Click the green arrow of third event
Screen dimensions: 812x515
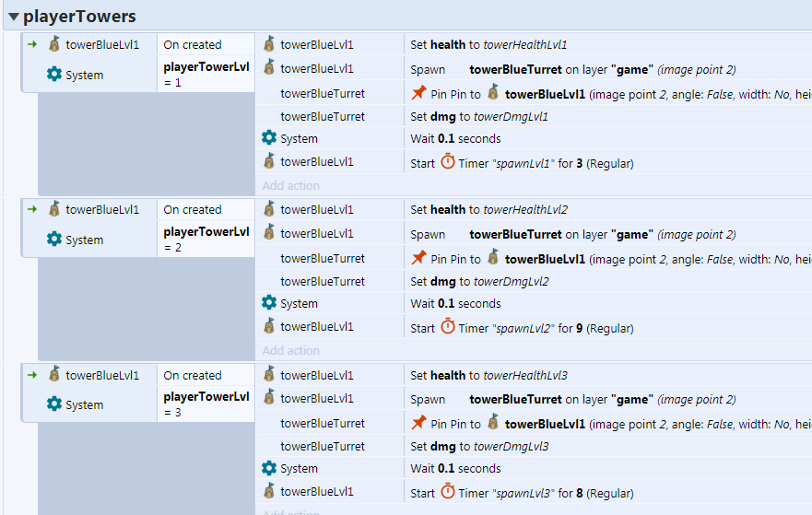click(32, 375)
